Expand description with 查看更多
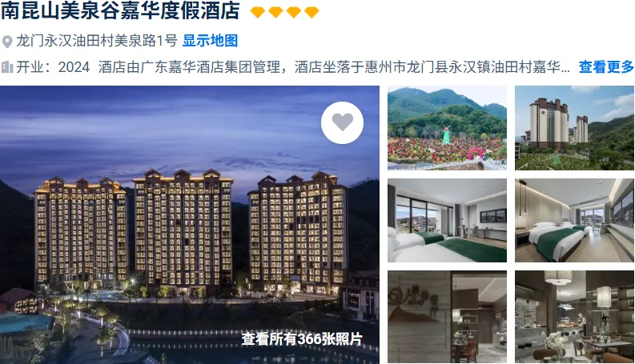Screen dimensions: 635x364 coord(606,66)
